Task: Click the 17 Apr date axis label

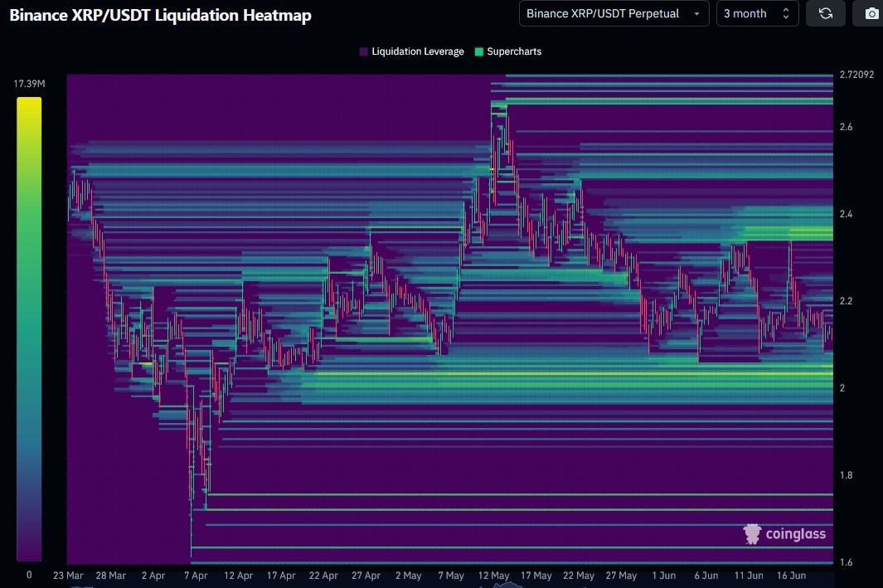Action: [x=281, y=576]
